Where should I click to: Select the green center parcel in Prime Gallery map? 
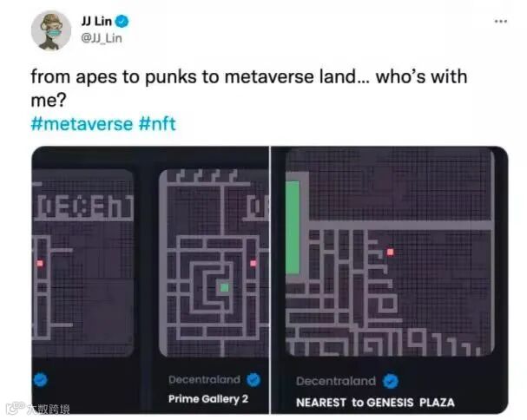[x=224, y=287]
